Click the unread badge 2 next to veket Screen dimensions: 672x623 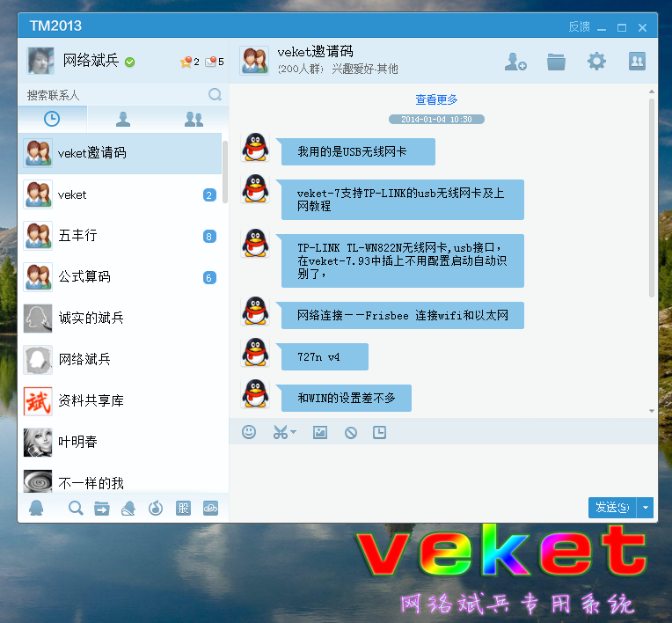point(209,195)
